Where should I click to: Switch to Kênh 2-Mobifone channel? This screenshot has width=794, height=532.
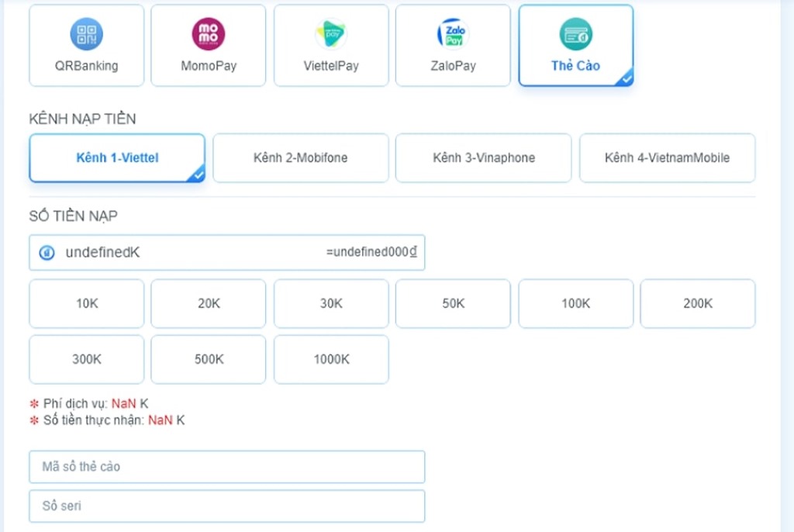[x=301, y=158]
